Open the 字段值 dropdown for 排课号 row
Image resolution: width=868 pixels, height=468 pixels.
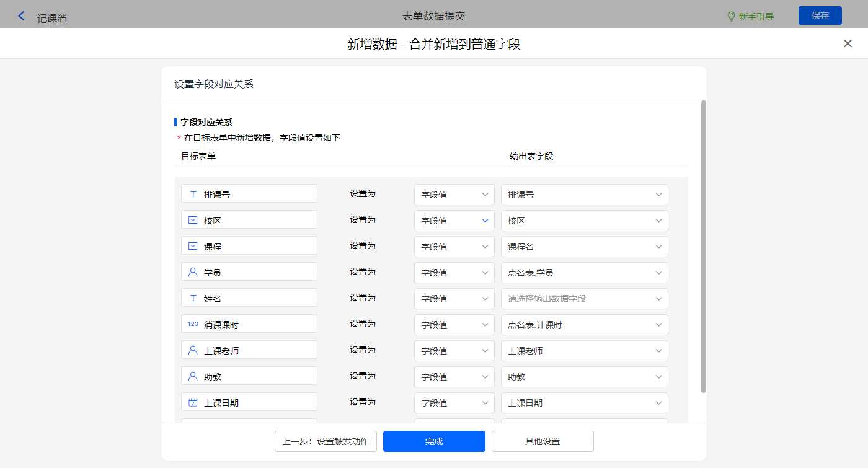454,195
